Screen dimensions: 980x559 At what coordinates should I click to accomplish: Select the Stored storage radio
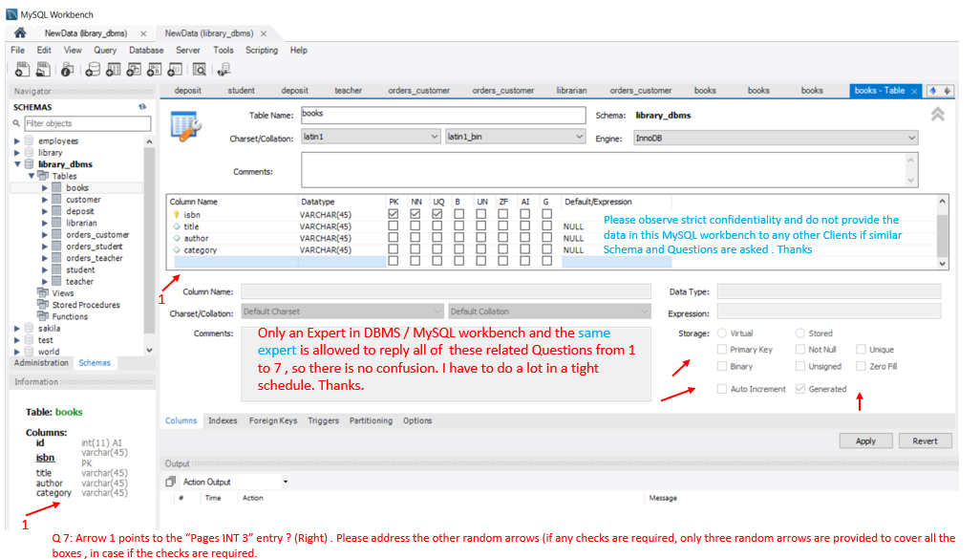[x=800, y=333]
